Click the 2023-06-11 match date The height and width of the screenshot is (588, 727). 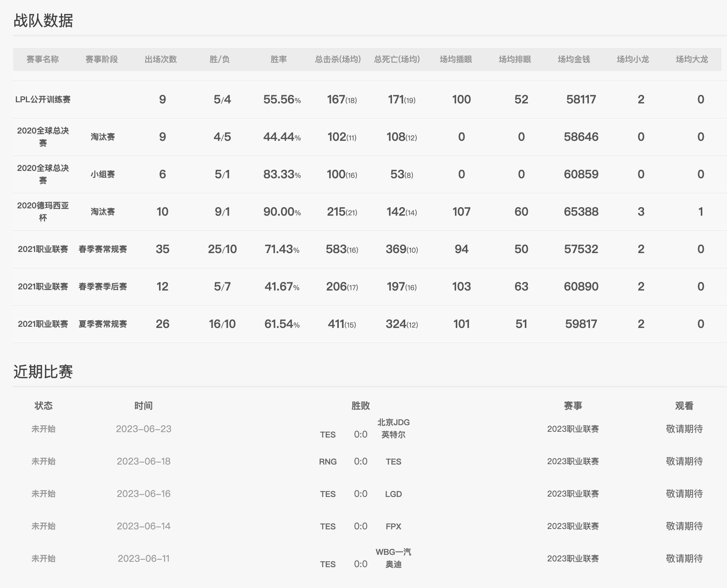(144, 558)
